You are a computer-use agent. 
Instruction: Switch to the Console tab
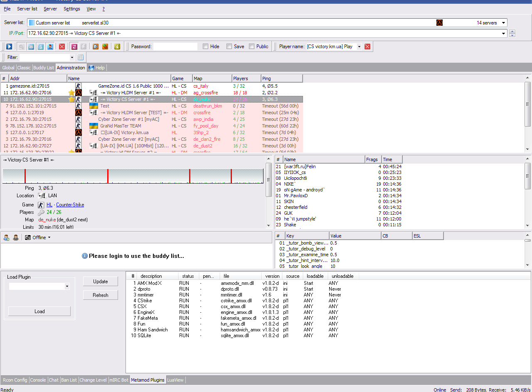pyautogui.click(x=38, y=380)
